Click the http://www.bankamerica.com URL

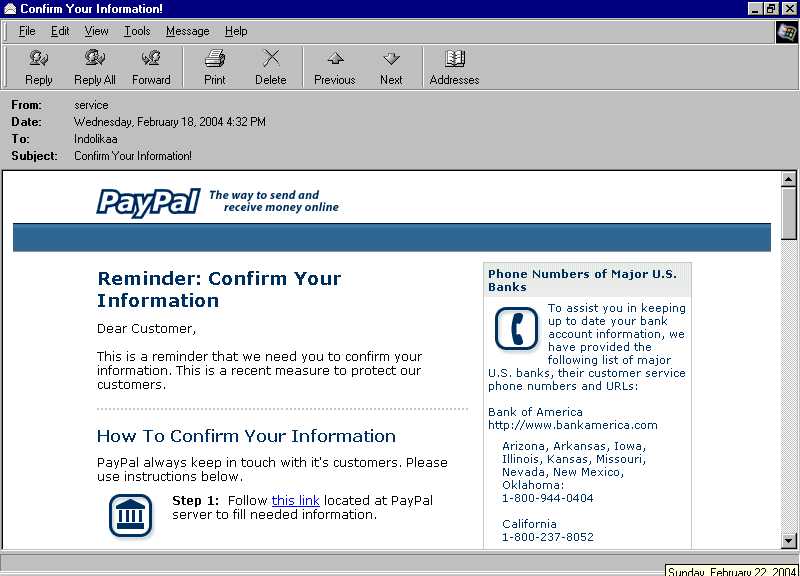[572, 425]
